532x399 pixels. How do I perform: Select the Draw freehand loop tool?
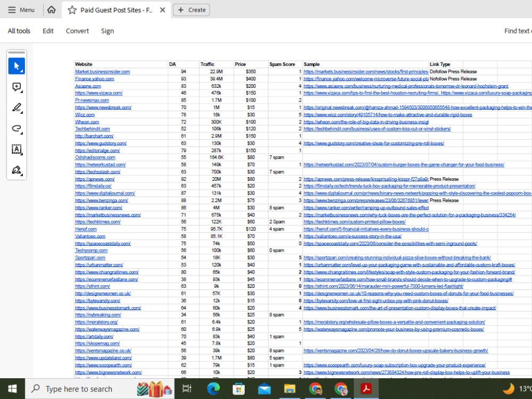click(x=16, y=129)
